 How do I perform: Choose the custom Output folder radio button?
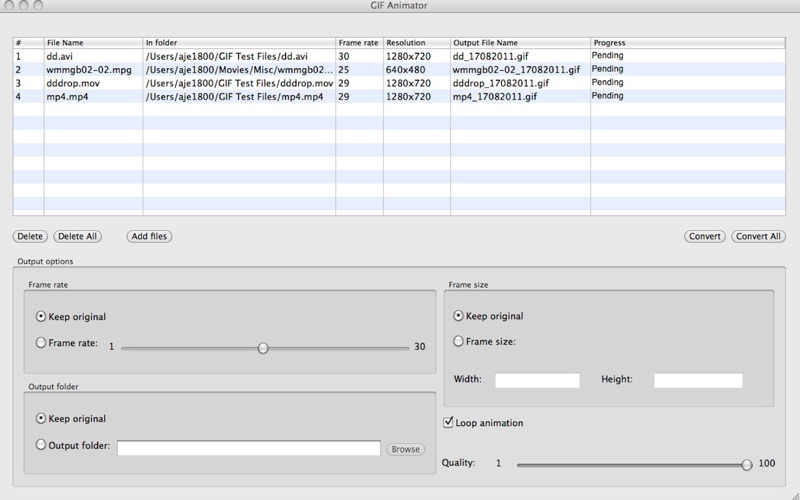pyautogui.click(x=41, y=446)
